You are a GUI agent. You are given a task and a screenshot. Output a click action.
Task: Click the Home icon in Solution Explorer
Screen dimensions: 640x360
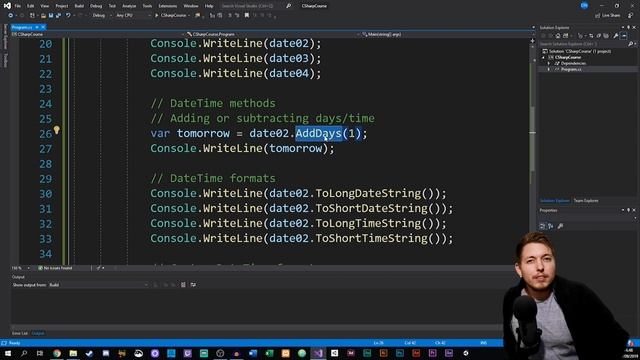(558, 36)
